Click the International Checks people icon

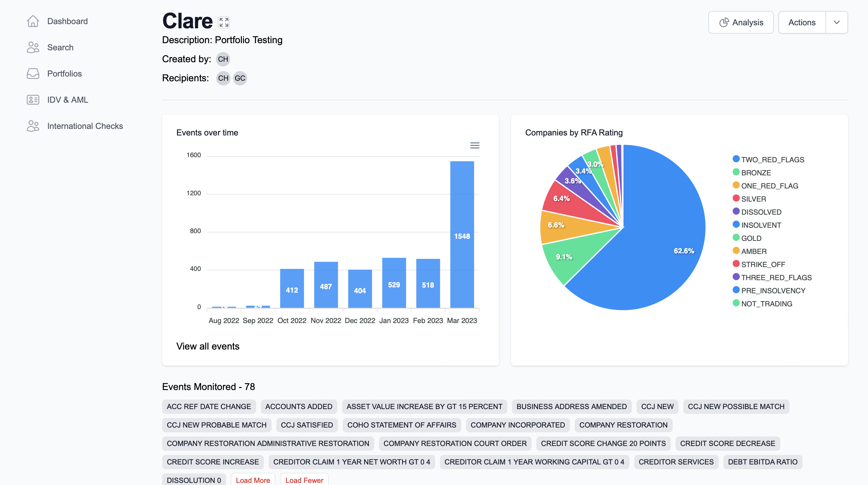pyautogui.click(x=33, y=126)
